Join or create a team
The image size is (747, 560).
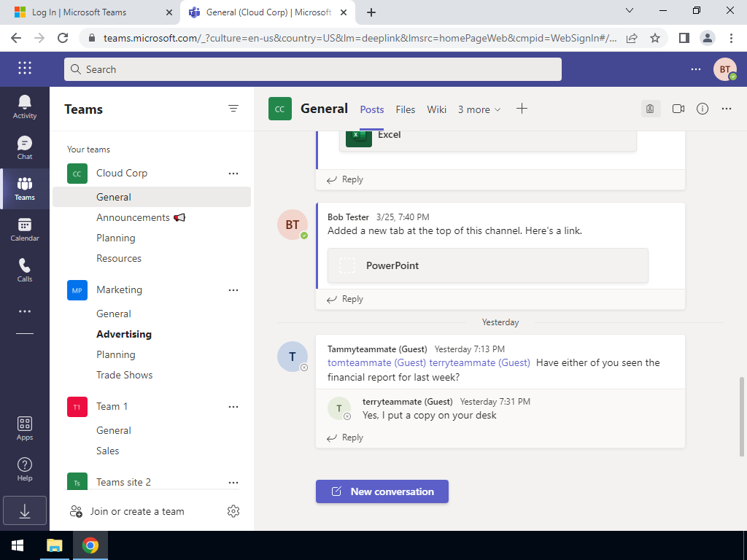pos(127,511)
